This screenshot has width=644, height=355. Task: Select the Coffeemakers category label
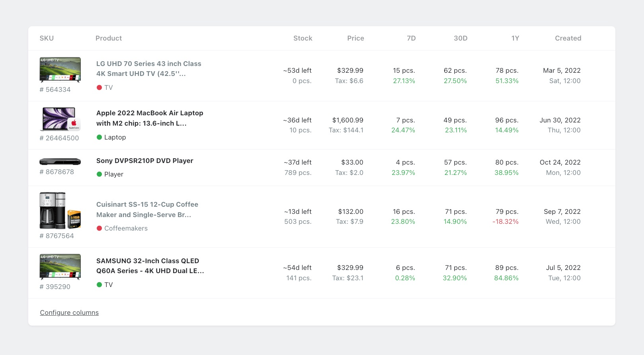tap(126, 228)
